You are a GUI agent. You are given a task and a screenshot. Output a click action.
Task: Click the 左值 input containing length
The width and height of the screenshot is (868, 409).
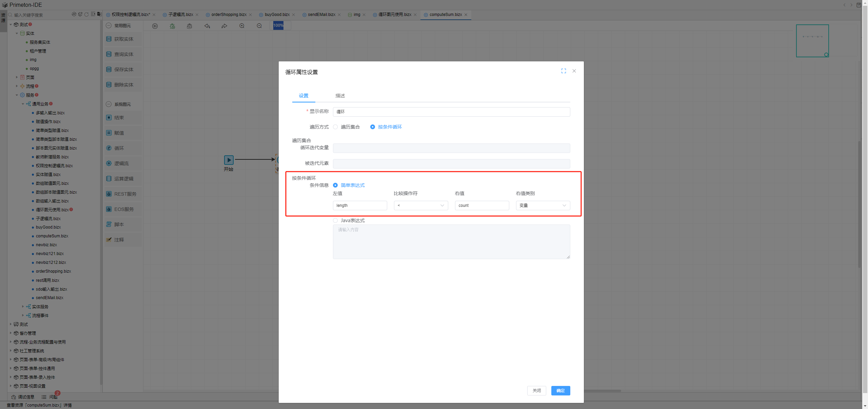pos(359,206)
